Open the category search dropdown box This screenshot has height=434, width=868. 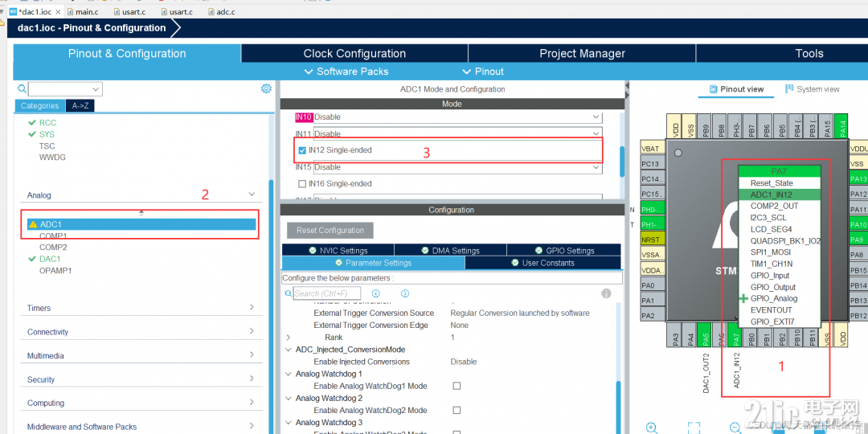click(65, 89)
